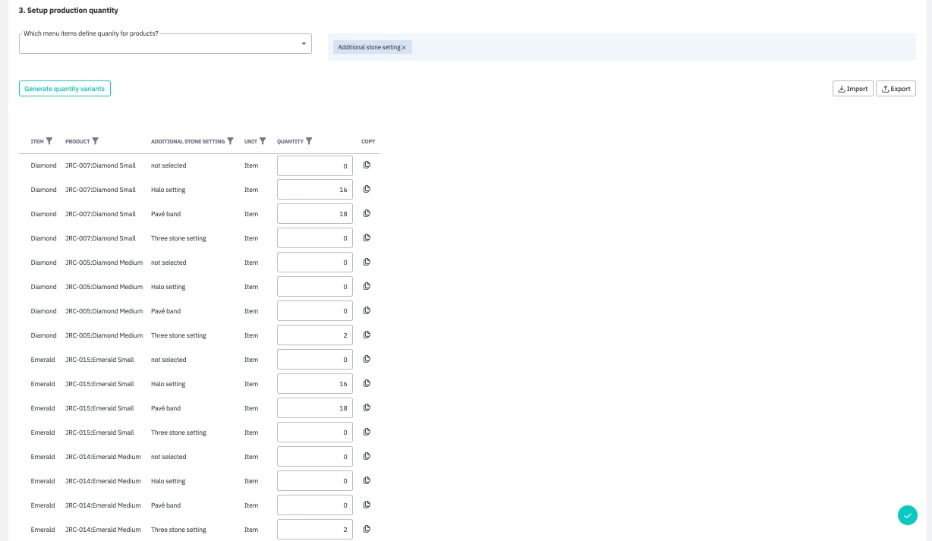
Task: Click the green checkmark confirm button
Action: point(907,515)
